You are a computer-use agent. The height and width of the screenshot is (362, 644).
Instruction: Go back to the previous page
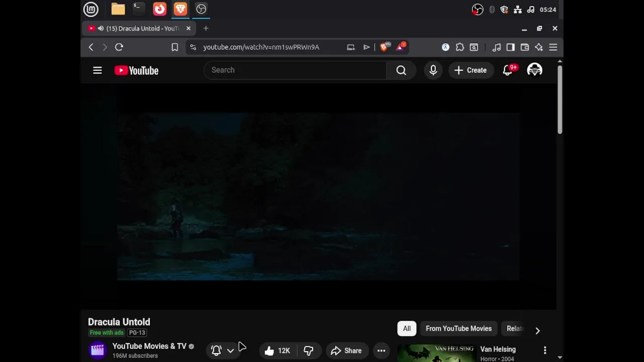click(x=91, y=47)
